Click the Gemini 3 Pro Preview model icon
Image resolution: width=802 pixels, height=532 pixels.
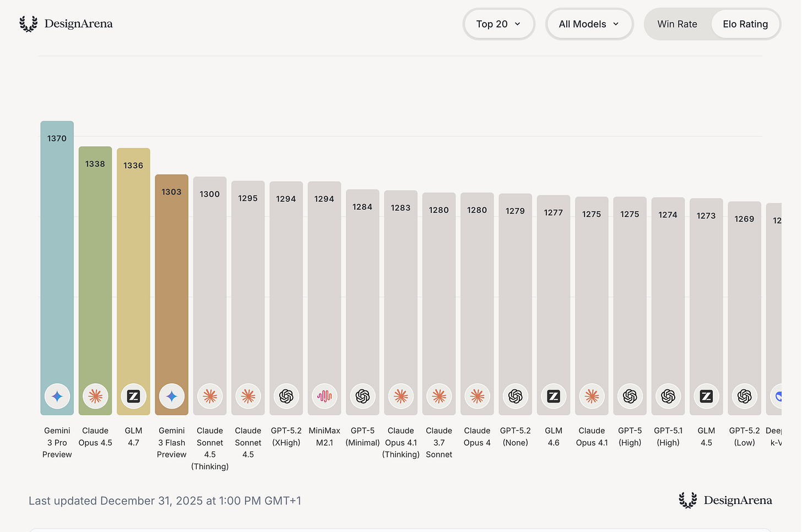click(x=57, y=396)
